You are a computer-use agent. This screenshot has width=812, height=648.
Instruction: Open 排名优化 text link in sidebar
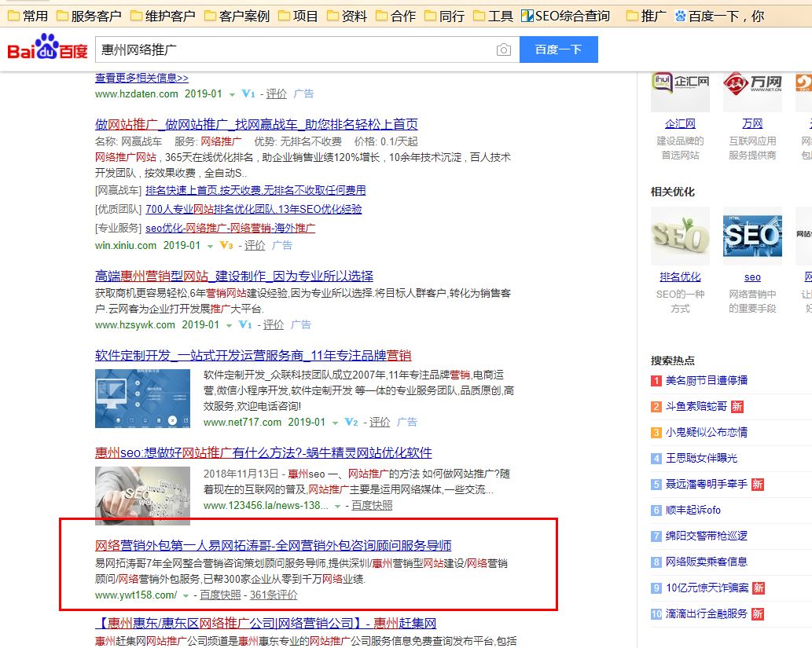pos(680,277)
